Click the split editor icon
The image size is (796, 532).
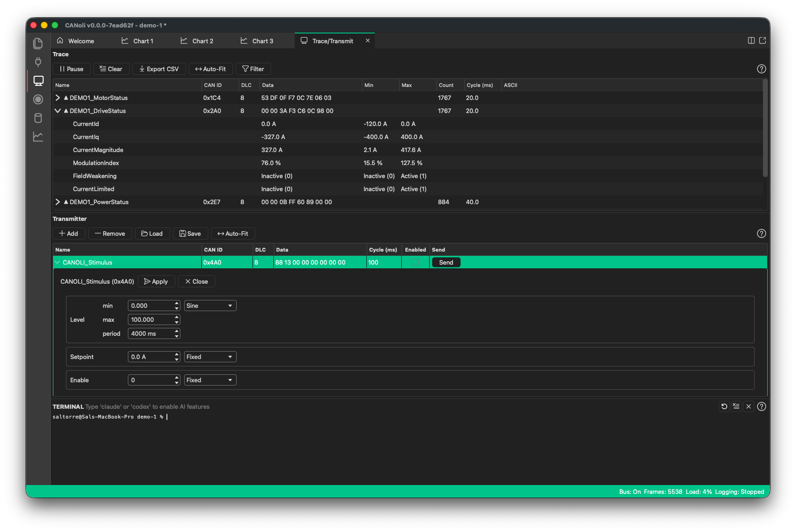click(751, 40)
